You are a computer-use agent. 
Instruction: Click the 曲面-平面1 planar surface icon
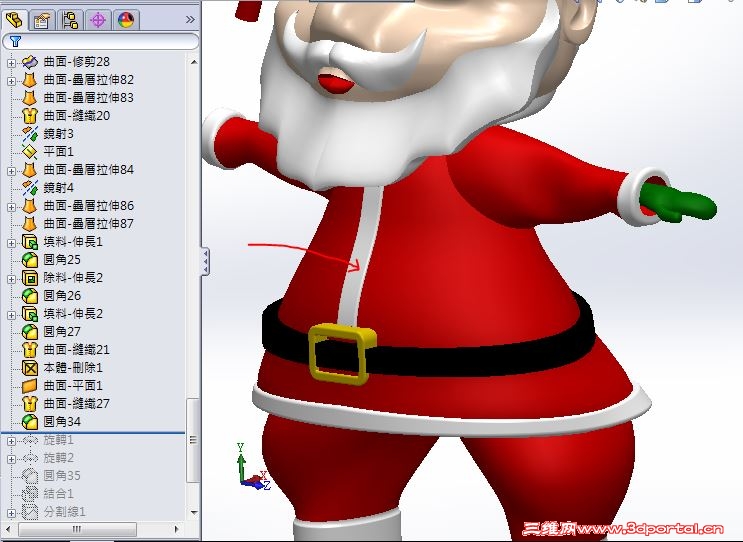(x=30, y=386)
